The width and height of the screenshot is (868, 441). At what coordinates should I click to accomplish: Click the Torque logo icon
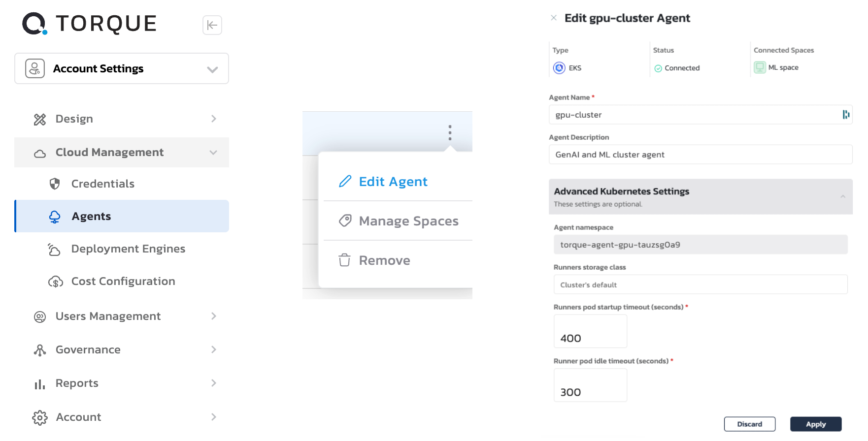(34, 24)
